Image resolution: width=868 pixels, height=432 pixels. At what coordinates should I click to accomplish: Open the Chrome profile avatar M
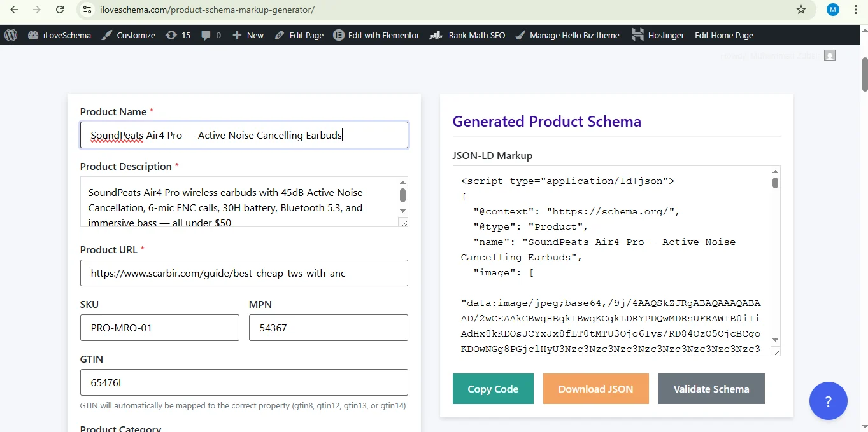[x=833, y=10]
